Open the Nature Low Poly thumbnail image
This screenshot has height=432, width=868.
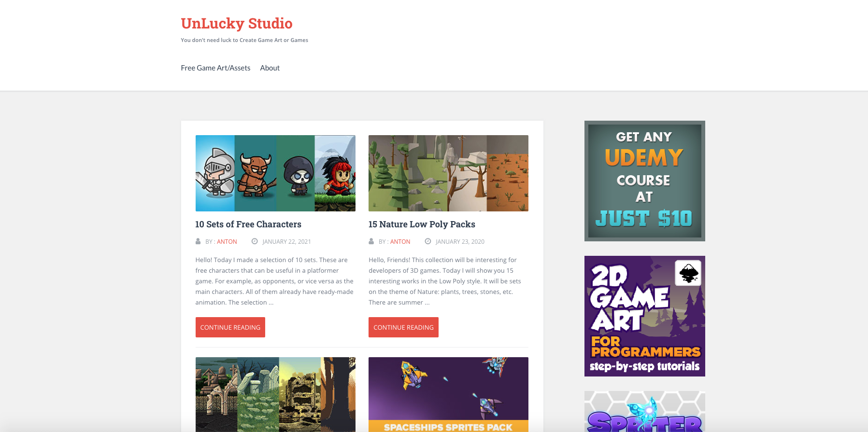[448, 173]
